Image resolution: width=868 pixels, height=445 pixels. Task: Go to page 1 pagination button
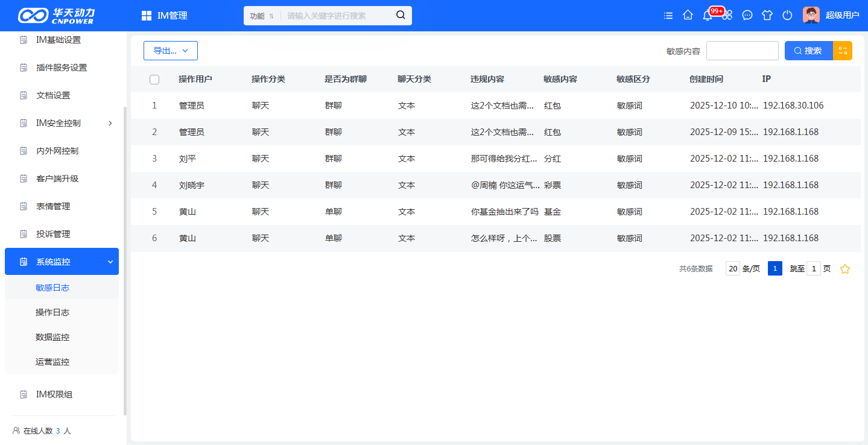click(775, 268)
